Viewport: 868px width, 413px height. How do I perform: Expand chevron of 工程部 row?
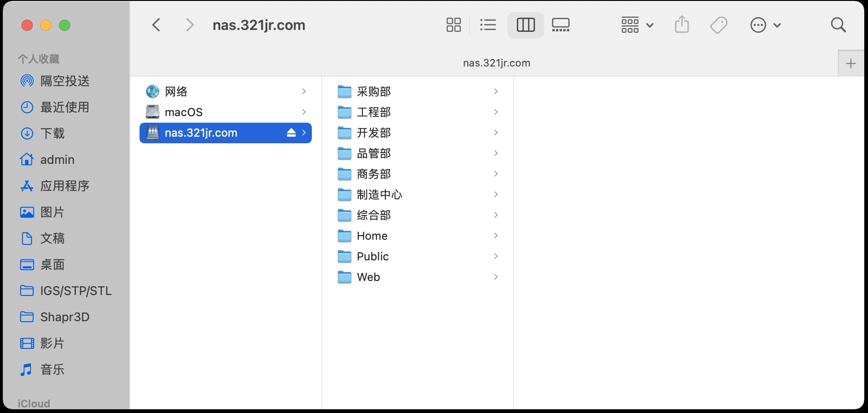click(496, 112)
